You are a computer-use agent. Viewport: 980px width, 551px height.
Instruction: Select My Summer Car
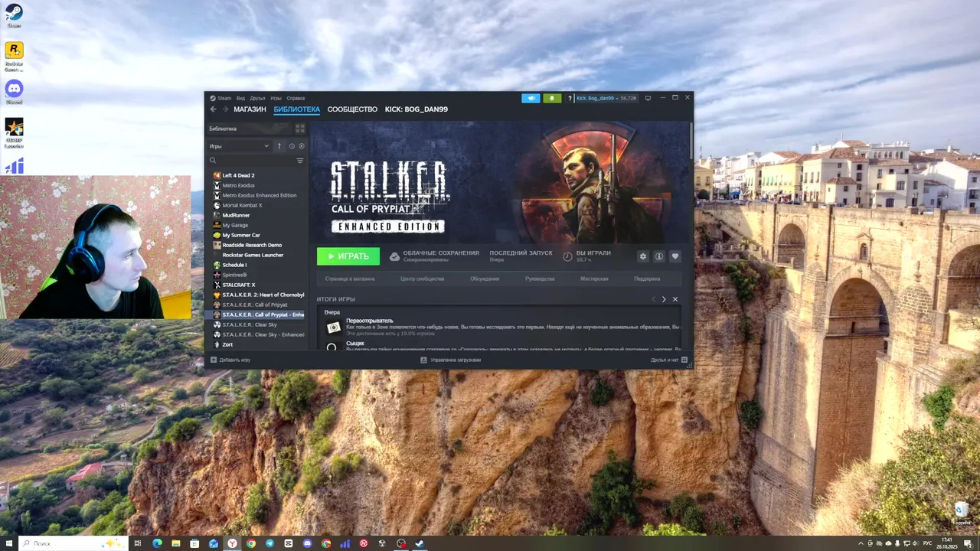(258, 235)
